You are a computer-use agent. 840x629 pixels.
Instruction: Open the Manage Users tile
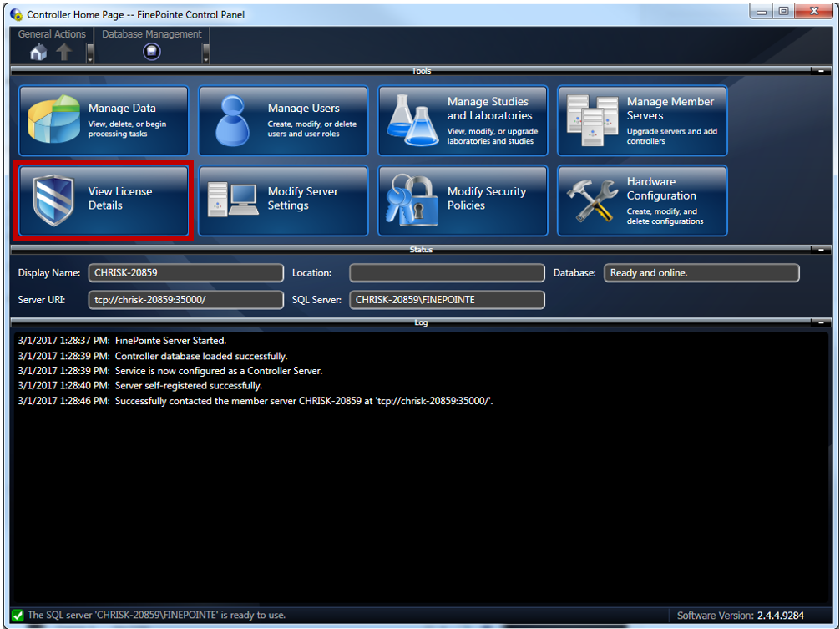283,120
